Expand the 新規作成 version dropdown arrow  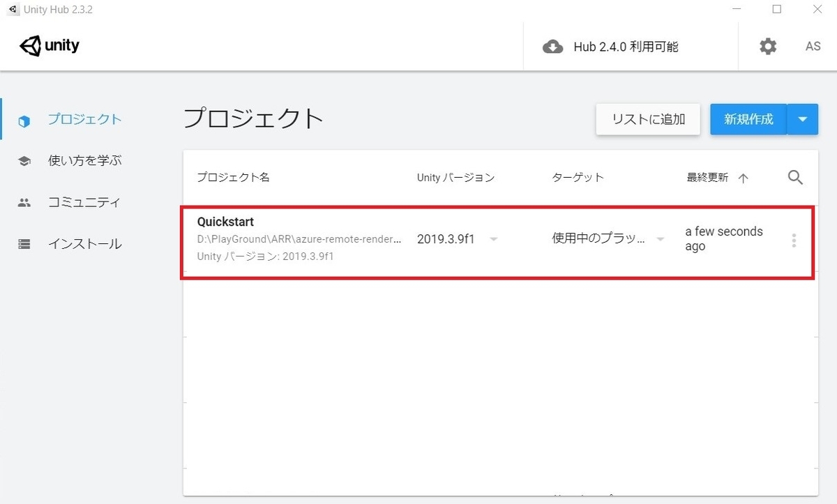804,119
